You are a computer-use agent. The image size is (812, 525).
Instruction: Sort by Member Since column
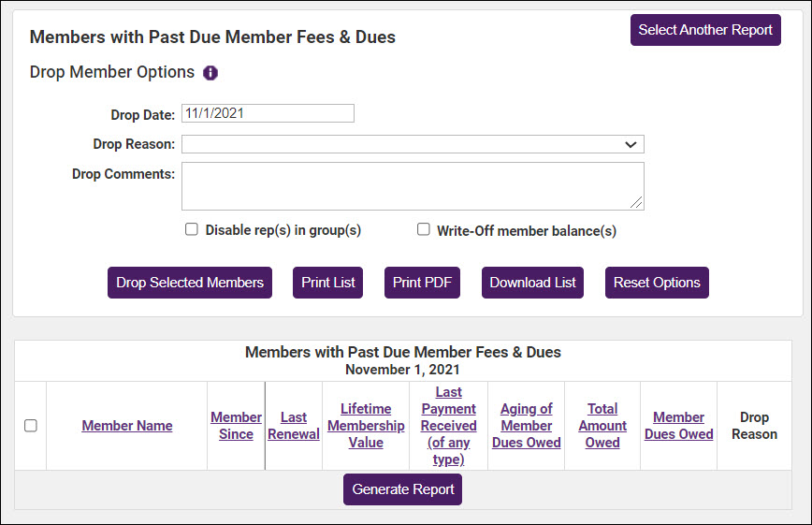click(x=236, y=426)
